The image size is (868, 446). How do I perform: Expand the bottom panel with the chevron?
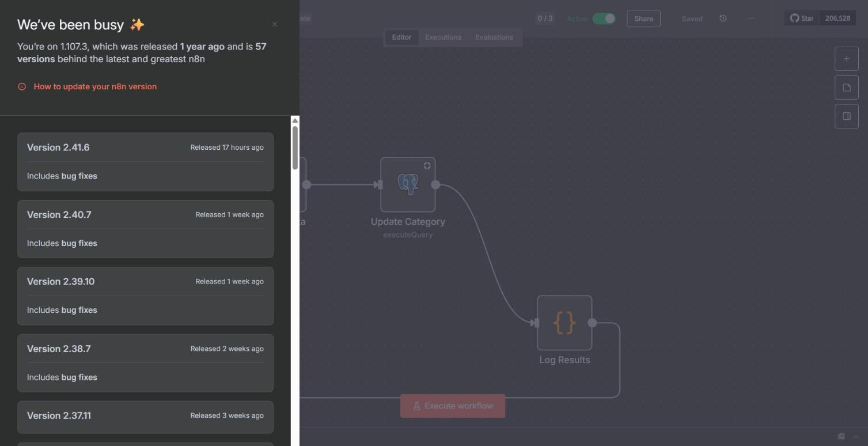tap(856, 437)
